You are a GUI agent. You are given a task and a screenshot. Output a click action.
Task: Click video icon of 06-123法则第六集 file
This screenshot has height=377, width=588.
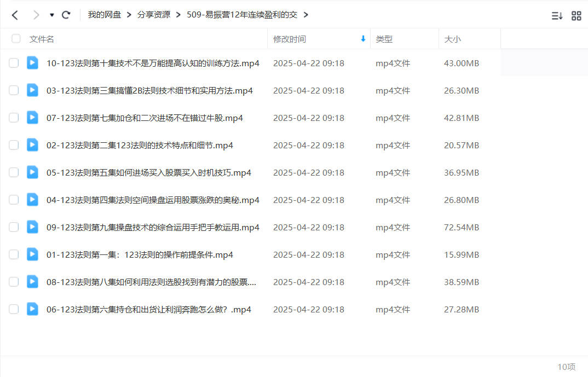[33, 309]
